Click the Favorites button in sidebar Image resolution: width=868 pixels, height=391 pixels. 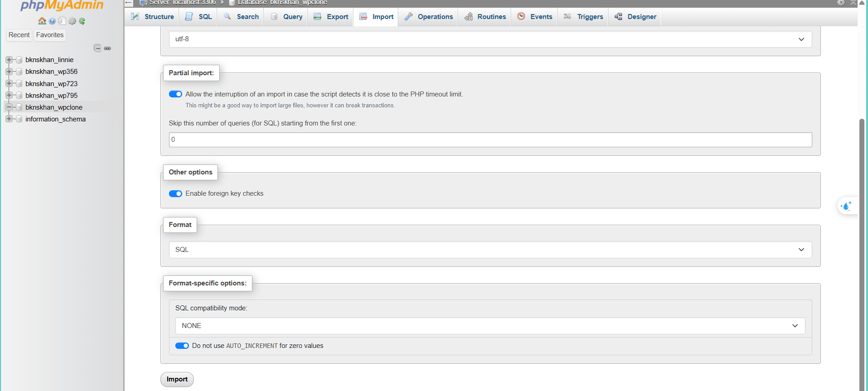pyautogui.click(x=50, y=35)
